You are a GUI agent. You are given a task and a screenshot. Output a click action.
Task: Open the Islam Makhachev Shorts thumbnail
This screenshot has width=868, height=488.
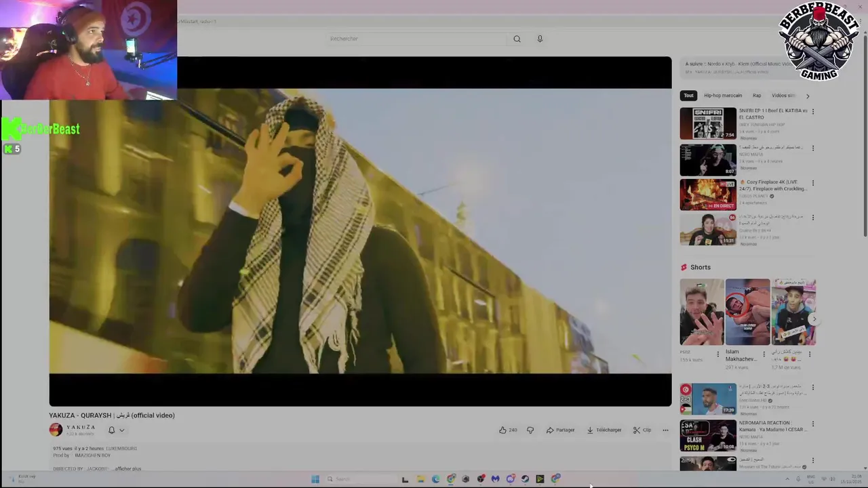click(747, 312)
